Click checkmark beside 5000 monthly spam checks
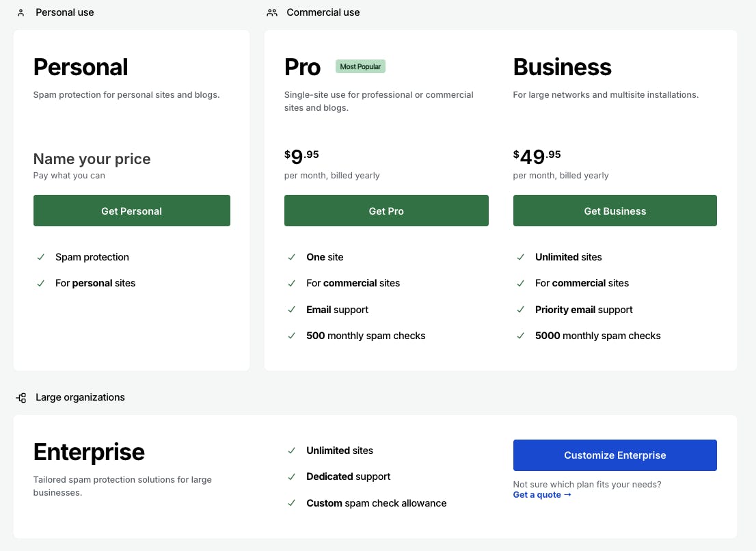The width and height of the screenshot is (756, 551). point(521,336)
